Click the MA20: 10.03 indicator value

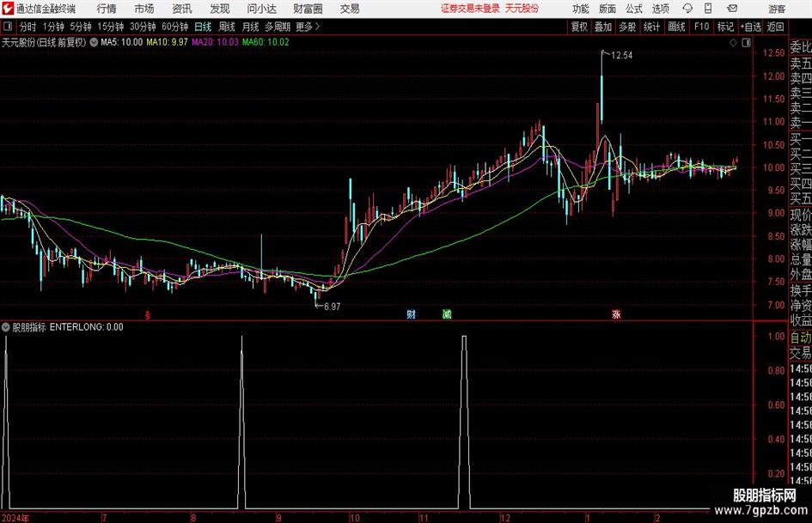pos(215,42)
